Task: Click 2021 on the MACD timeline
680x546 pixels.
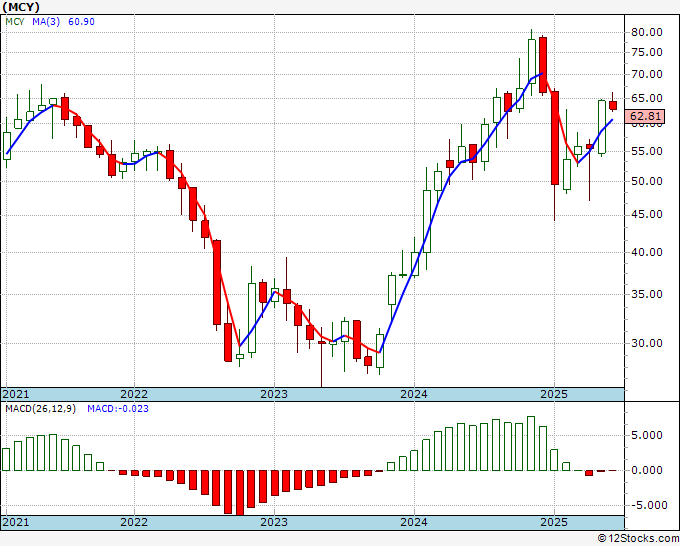Action: 16,522
